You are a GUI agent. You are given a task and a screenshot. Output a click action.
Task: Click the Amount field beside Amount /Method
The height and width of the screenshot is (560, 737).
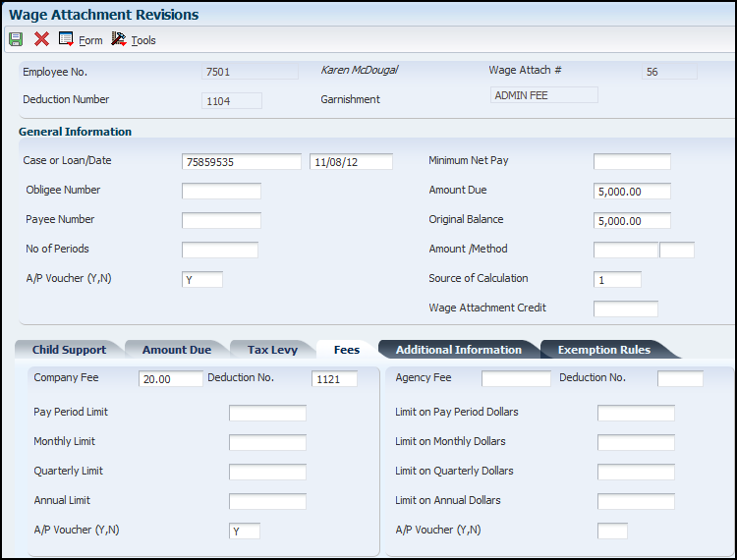(626, 250)
